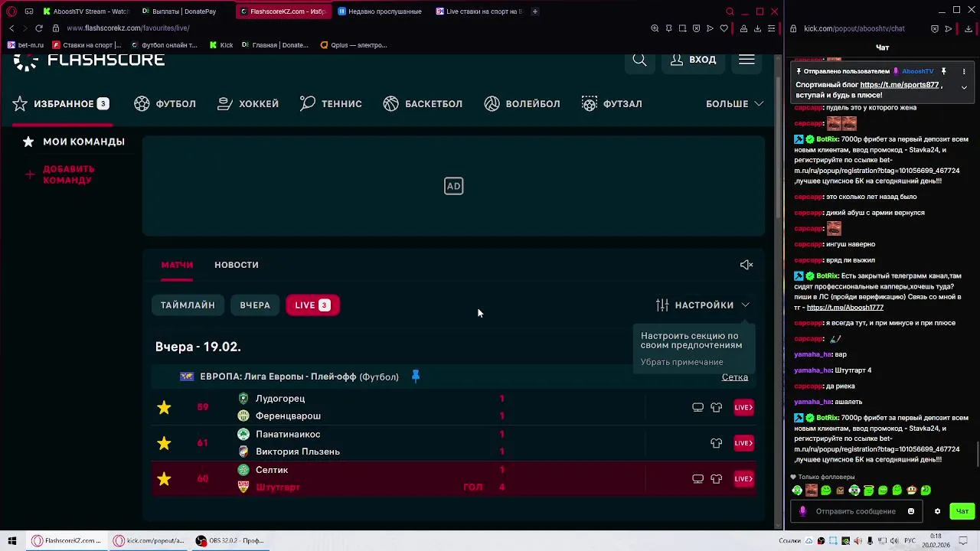Select the ТАЙМЛАЙН filter

(188, 305)
